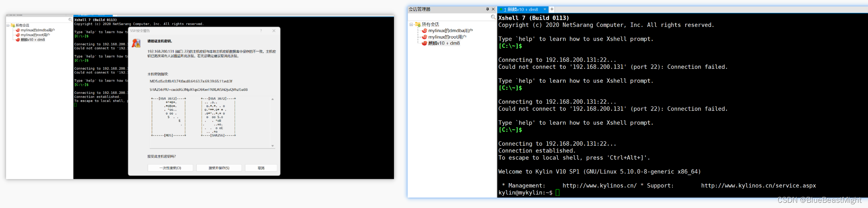Click the search magnifier icon in right window
This screenshot has width=868, height=208.
point(493,17)
